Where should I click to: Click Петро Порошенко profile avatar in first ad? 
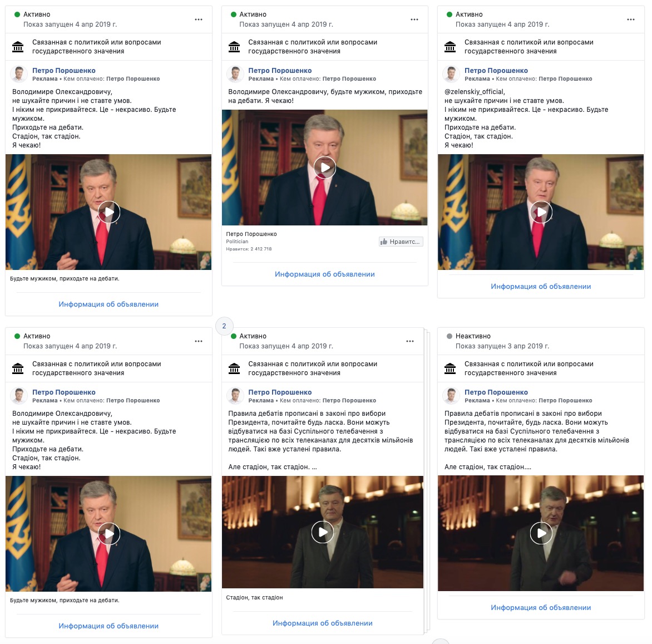coord(19,74)
